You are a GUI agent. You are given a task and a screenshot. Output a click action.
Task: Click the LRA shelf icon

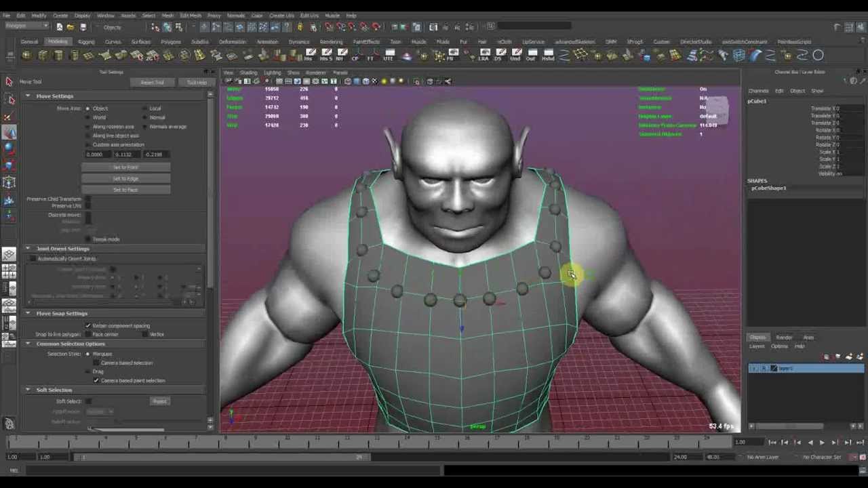tap(484, 55)
